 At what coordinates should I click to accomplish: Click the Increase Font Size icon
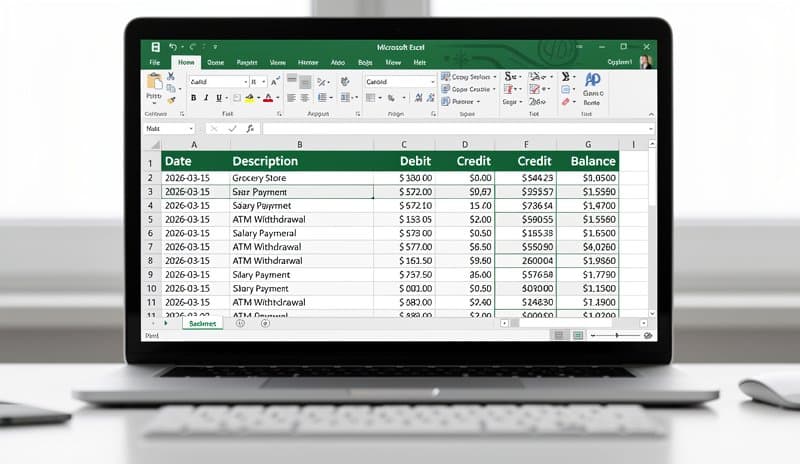coord(275,82)
